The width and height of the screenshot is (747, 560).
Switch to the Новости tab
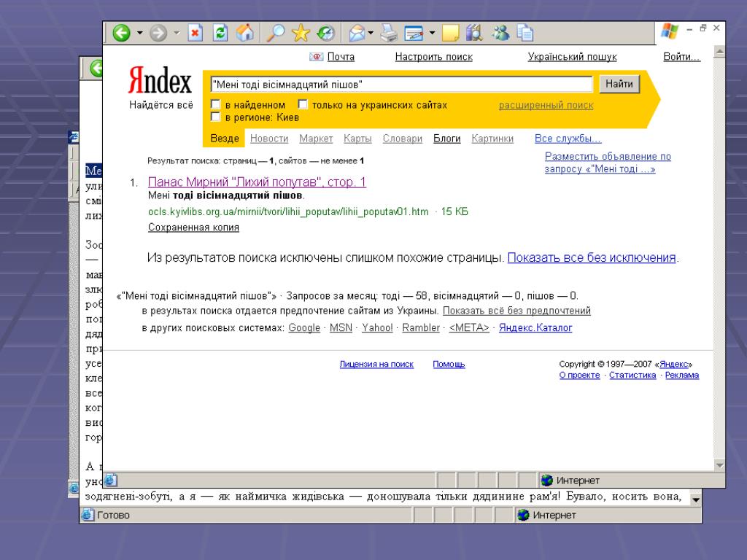269,139
